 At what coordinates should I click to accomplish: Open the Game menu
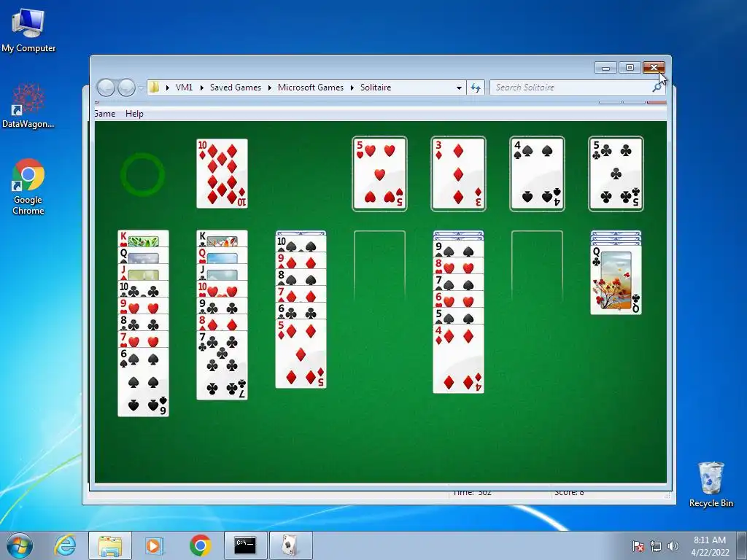click(x=105, y=114)
